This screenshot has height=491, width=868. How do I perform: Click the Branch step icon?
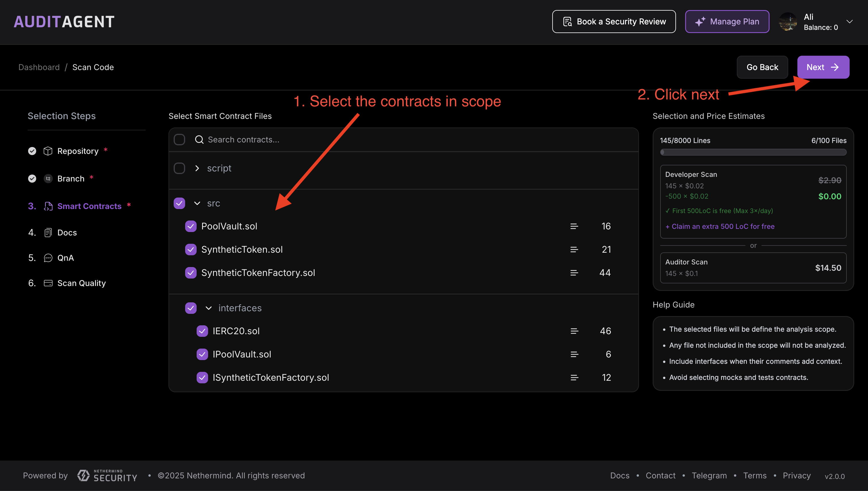[x=48, y=178]
